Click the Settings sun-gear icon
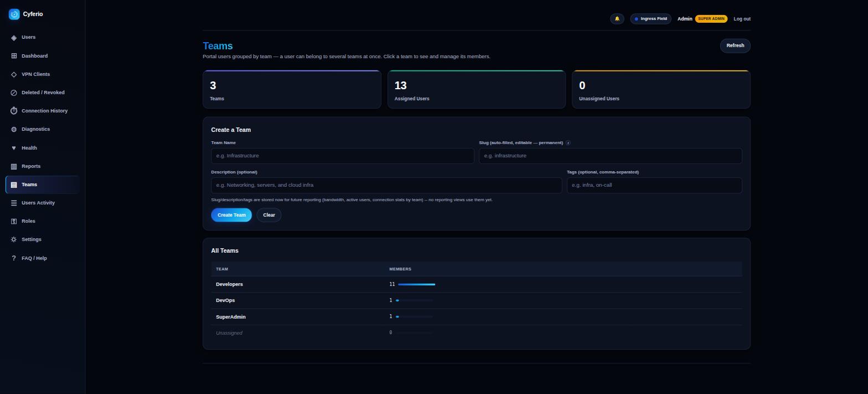Image resolution: width=868 pixels, height=394 pixels. (x=14, y=239)
